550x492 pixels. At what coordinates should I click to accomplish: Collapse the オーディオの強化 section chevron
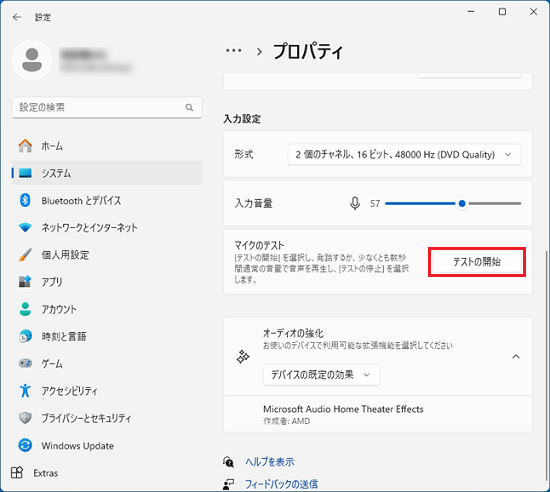516,357
